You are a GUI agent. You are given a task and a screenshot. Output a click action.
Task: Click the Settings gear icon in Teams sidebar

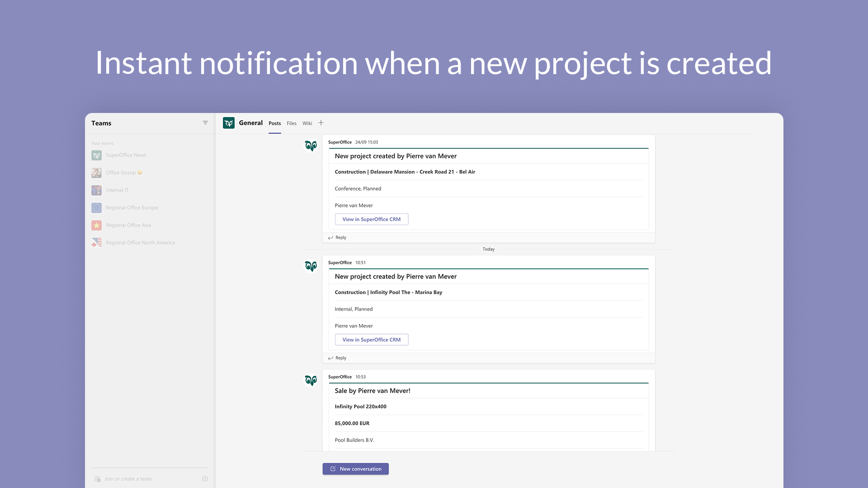[x=206, y=479]
